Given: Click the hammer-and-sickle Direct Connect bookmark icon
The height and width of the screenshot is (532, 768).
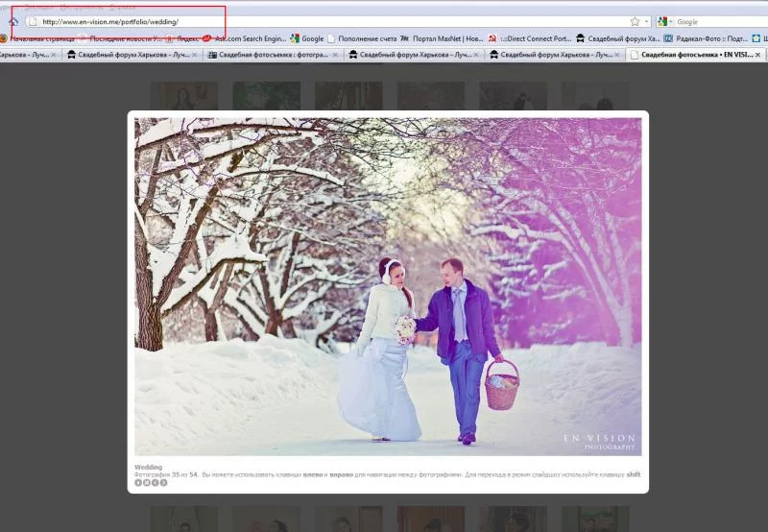Looking at the screenshot, I should [492, 38].
